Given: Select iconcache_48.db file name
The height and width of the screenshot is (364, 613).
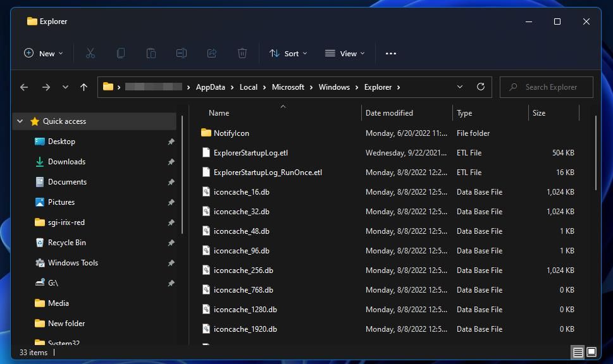Looking at the screenshot, I should click(241, 231).
